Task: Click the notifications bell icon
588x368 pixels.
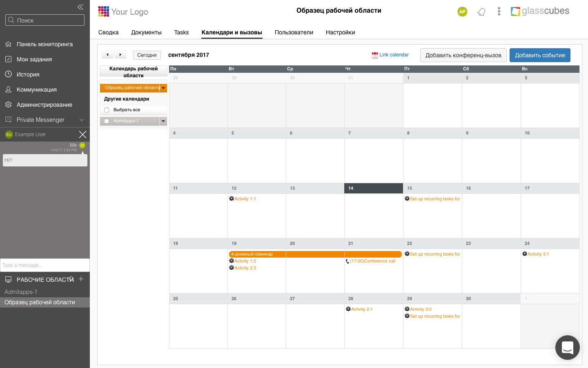Action: (x=481, y=12)
